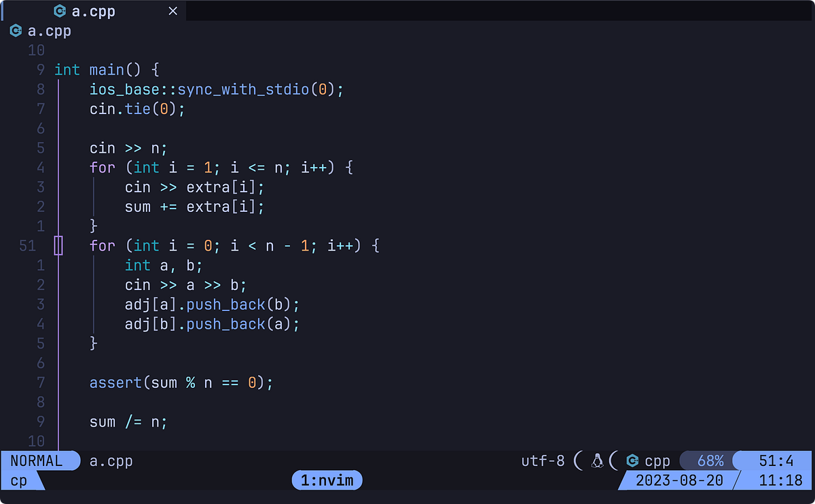
Task: Click the cp session label in the statusline
Action: 18,480
